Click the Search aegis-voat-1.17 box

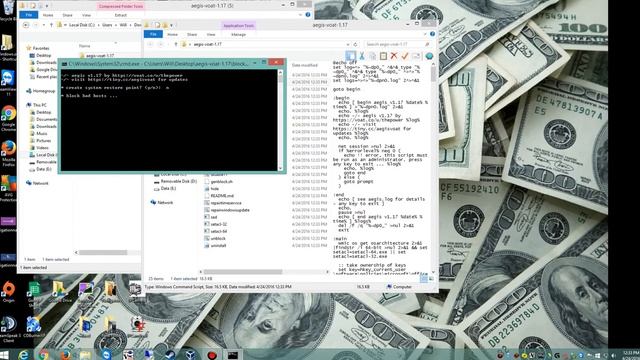coord(397,44)
